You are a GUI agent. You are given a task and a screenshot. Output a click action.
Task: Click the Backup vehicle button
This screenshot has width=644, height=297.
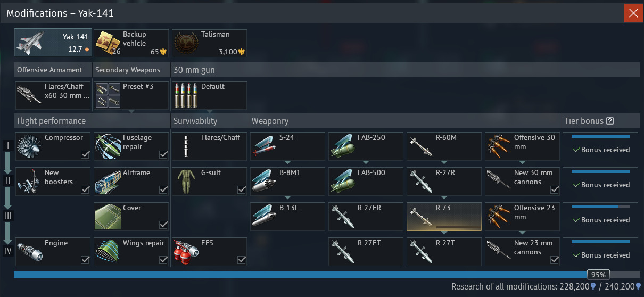tap(131, 43)
